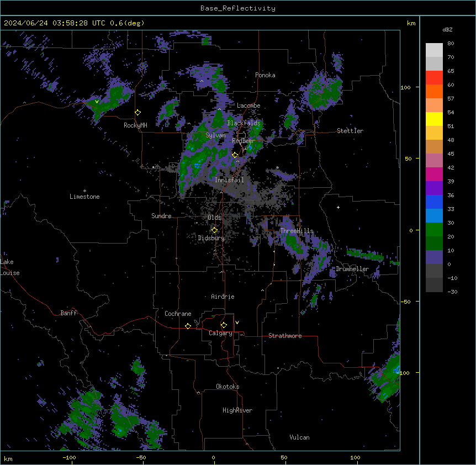Click the Strathmore town label
476x465 pixels.
click(285, 336)
